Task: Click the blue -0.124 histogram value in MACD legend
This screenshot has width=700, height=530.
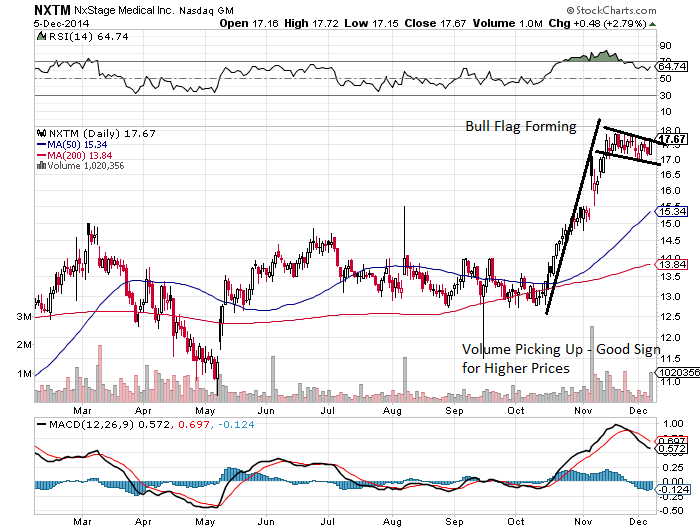Action: tap(238, 425)
